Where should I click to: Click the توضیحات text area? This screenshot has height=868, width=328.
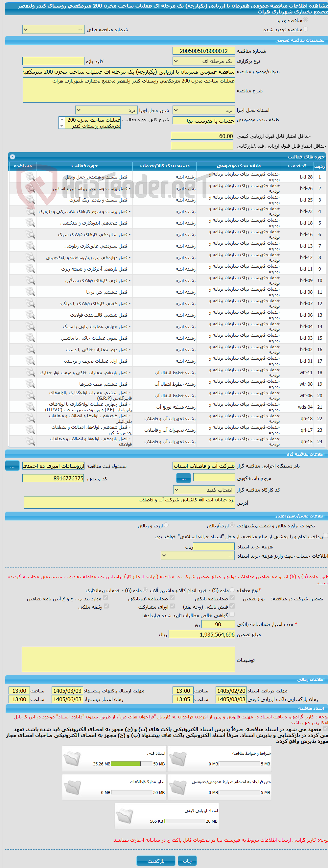128,660
